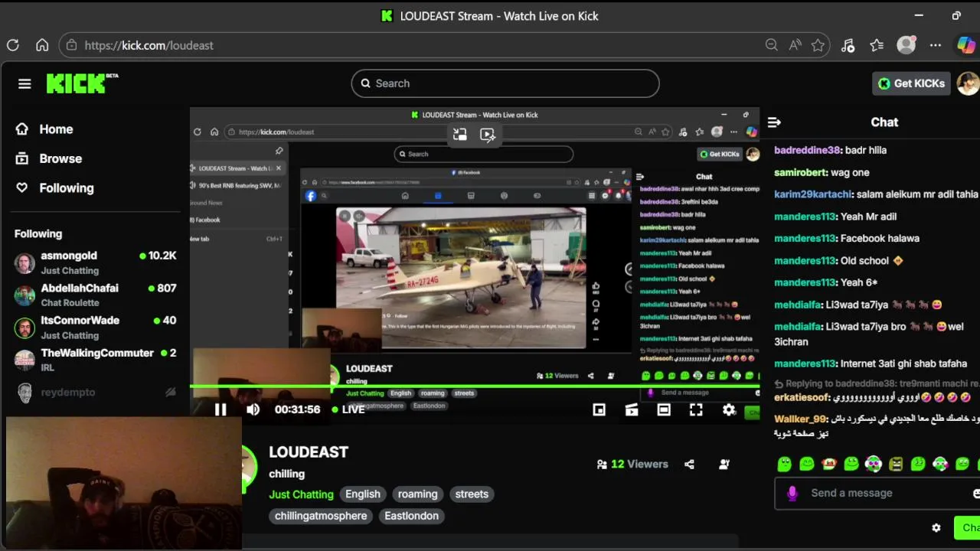Open the browser profile account icon
The height and width of the screenshot is (551, 980).
click(x=906, y=45)
